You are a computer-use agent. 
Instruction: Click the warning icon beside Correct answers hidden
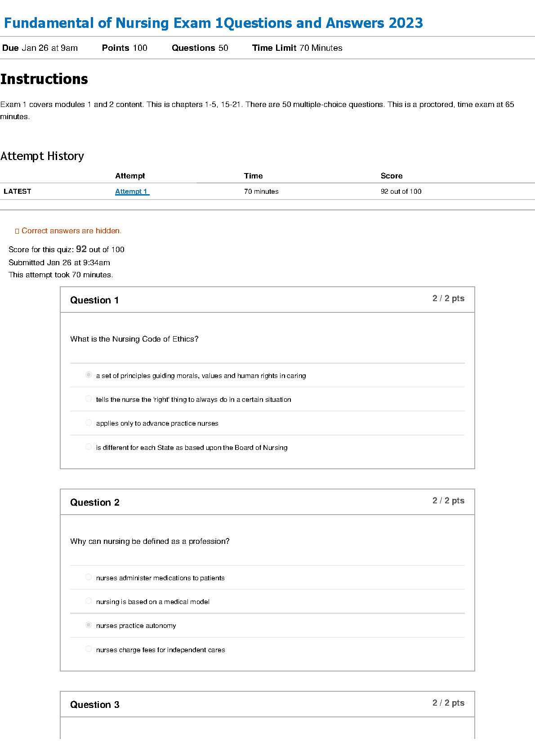pos(17,231)
